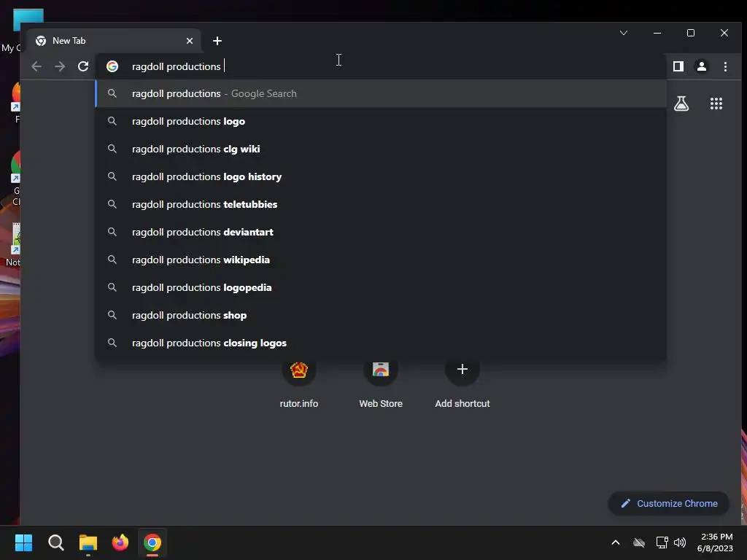Screen dimensions: 747x560
Task: Close the New Tab tab
Action: [x=190, y=41]
